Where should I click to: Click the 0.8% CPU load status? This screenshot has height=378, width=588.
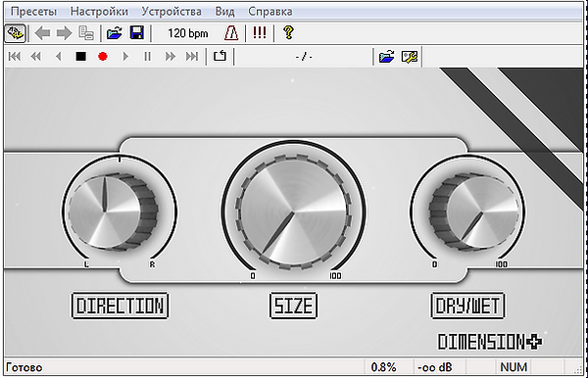click(383, 367)
